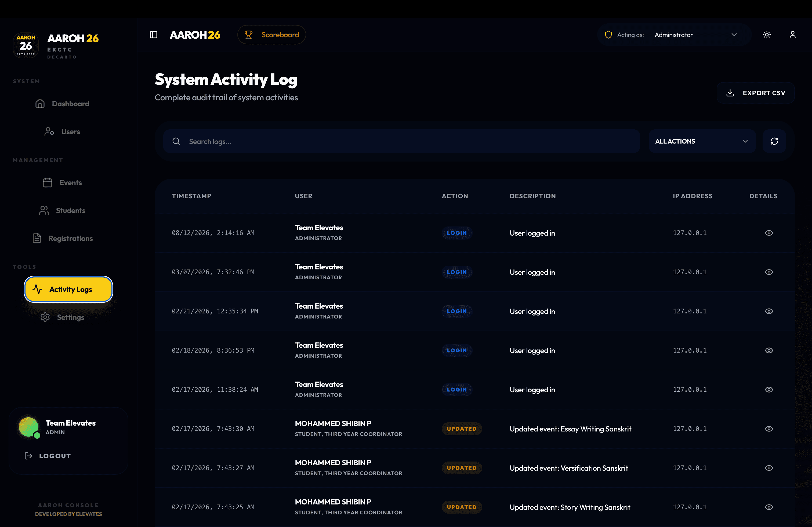Image resolution: width=812 pixels, height=527 pixels.
Task: Click LOGIN badge on 08/12/2026 row
Action: (457, 233)
